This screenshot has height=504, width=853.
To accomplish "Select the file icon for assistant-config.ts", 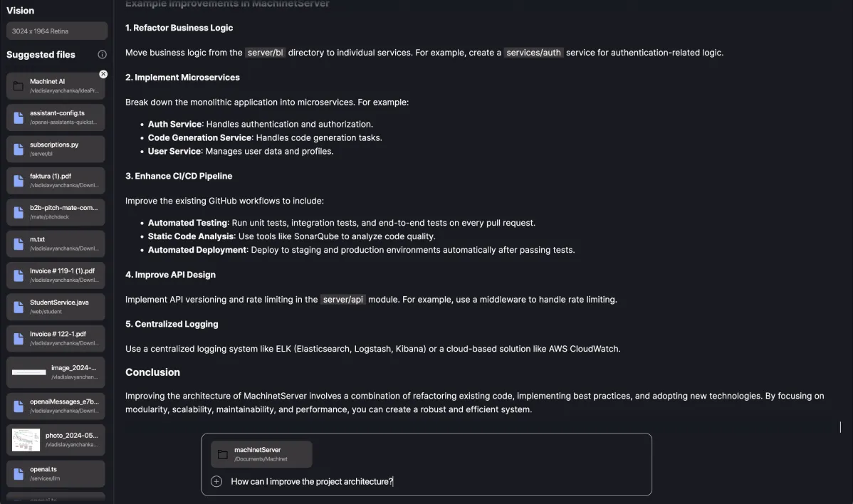I will [x=18, y=117].
